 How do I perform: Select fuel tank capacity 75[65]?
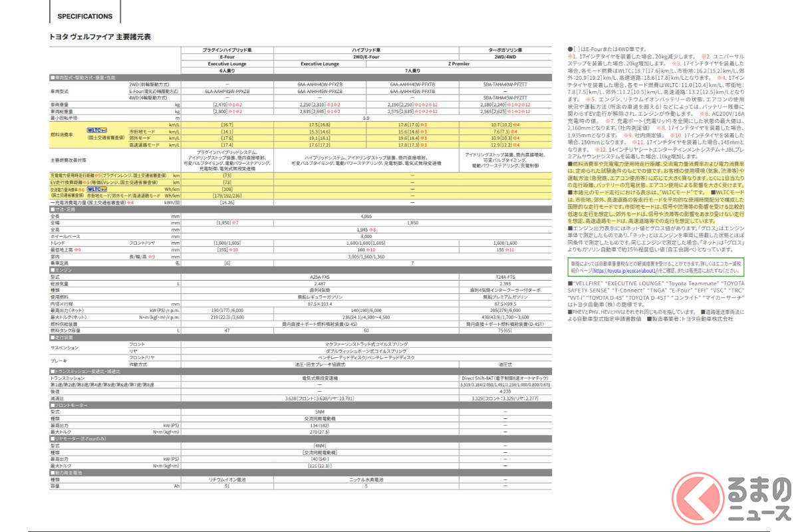(505, 330)
